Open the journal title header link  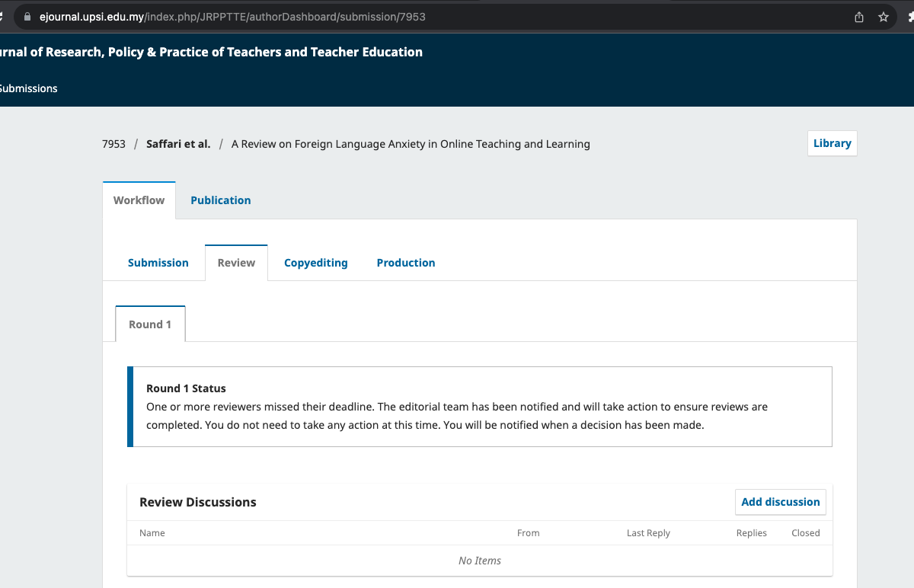[x=211, y=52]
